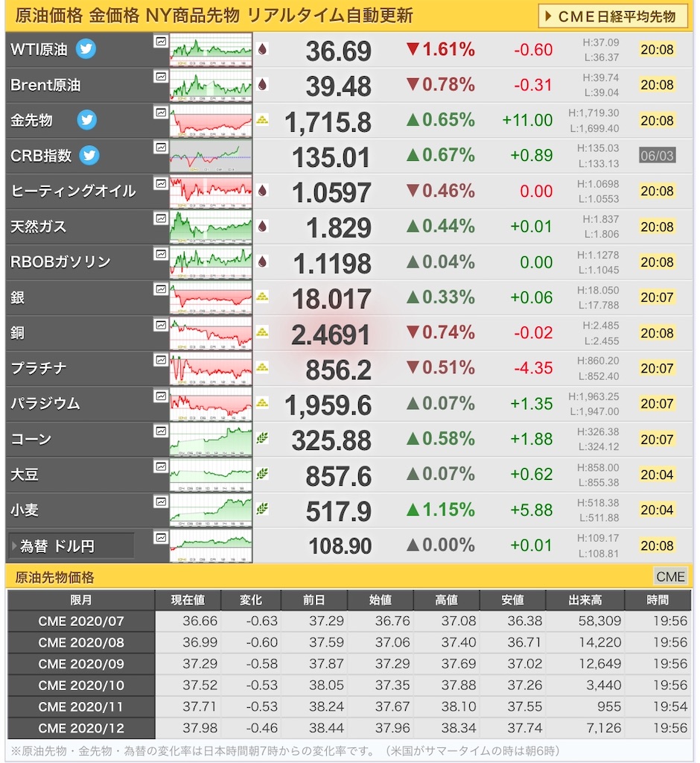Click the 原油先物価格 section heading
This screenshot has width=700, height=763.
tap(54, 577)
